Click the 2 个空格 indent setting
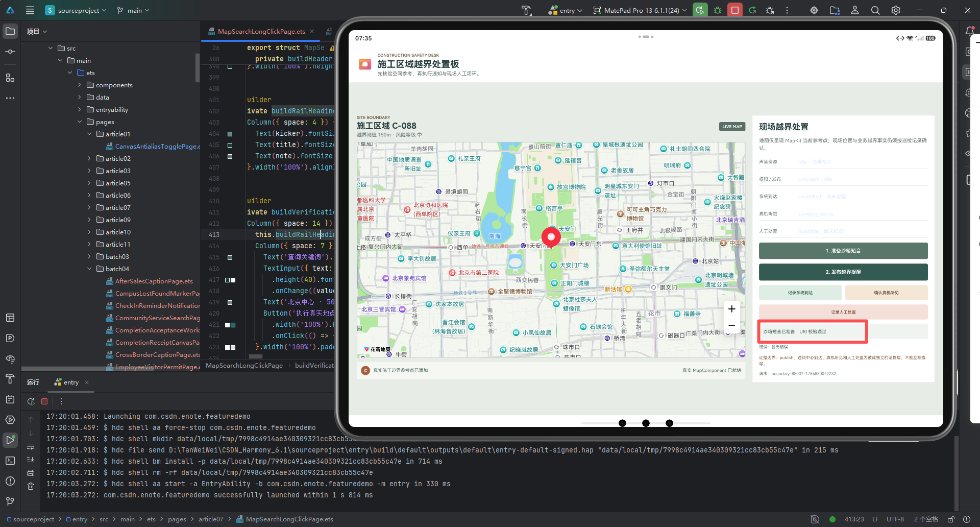 tap(925, 519)
